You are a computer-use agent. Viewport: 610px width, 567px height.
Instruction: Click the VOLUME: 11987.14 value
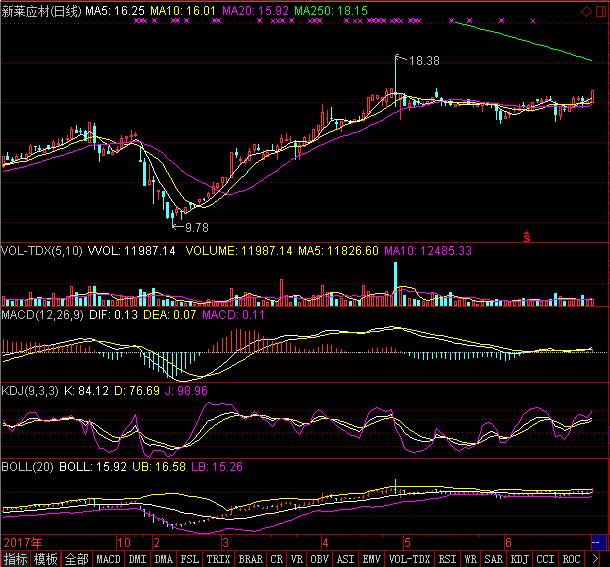239,251
